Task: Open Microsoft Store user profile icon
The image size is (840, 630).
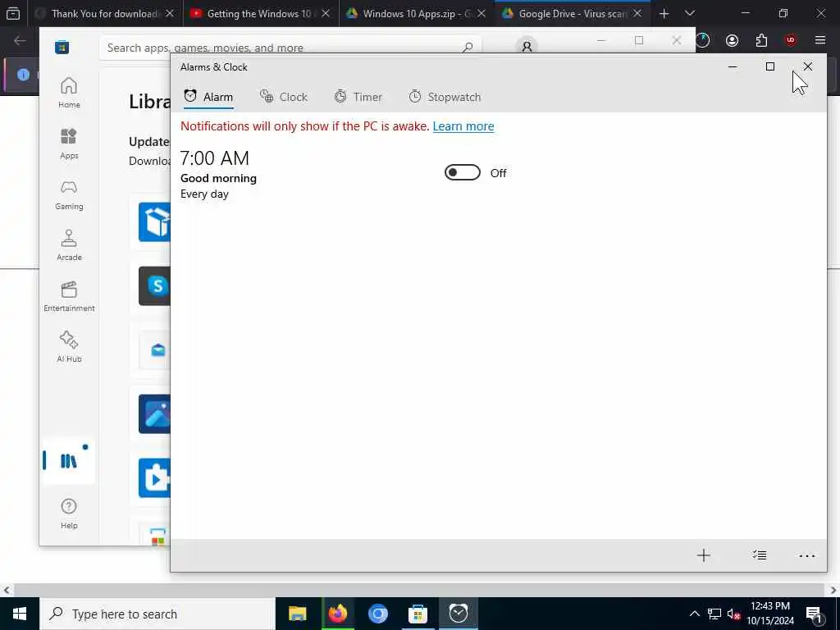Action: coord(527,47)
